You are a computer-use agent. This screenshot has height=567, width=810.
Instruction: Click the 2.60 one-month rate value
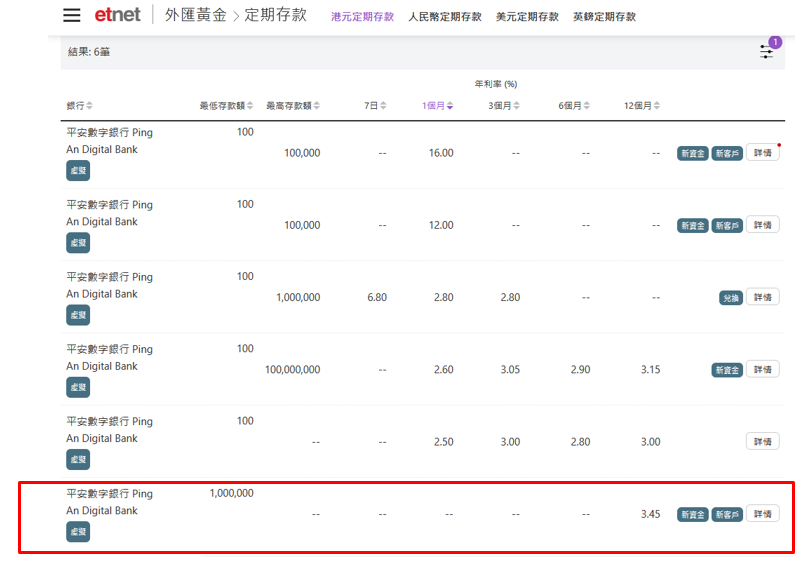[x=444, y=370]
